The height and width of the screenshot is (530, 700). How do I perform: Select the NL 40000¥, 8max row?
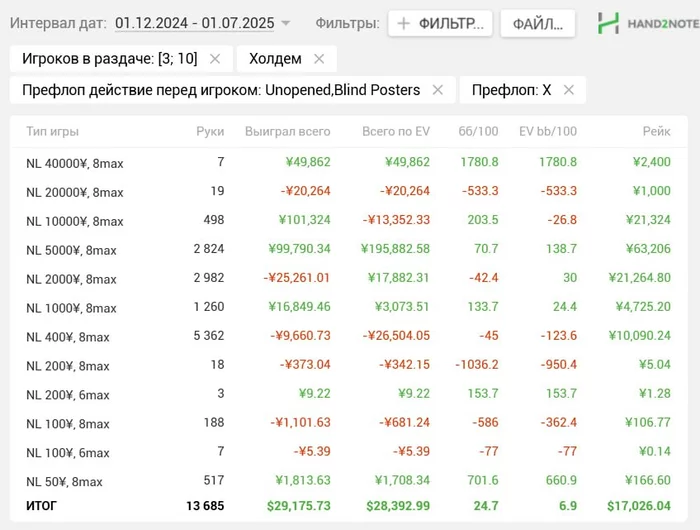(75, 163)
